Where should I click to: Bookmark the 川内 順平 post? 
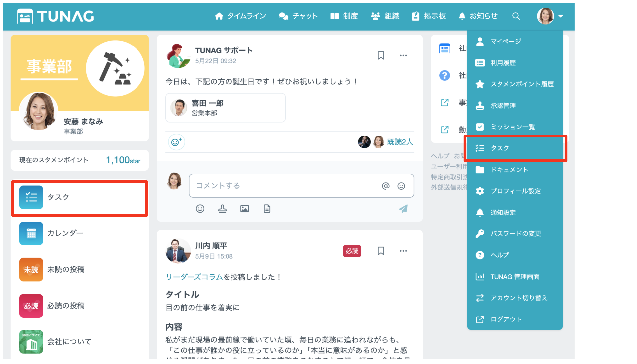381,251
